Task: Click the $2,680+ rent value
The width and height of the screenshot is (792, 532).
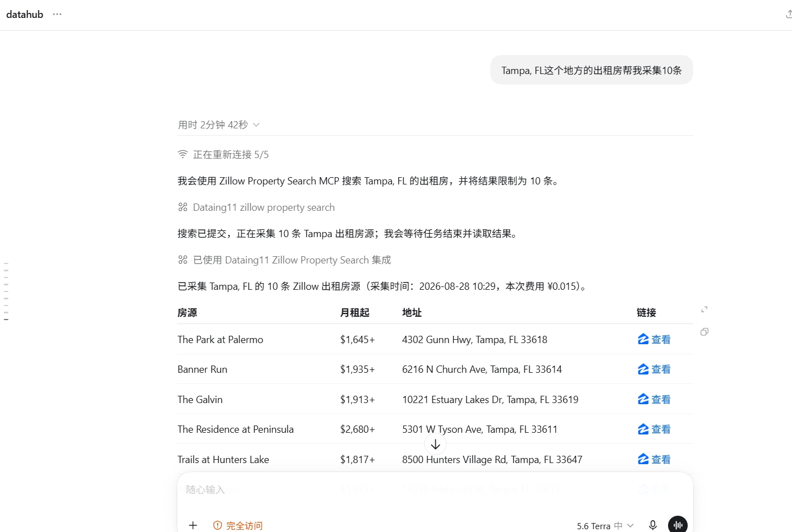Action: tap(357, 429)
